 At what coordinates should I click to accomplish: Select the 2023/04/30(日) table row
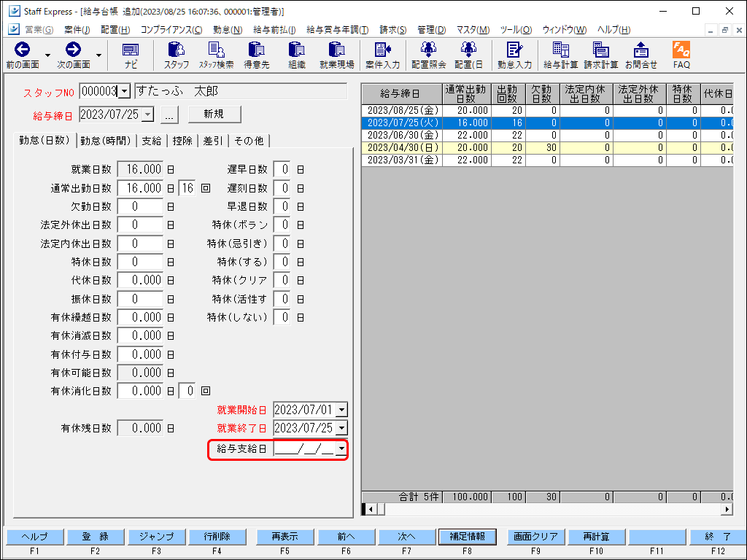point(547,147)
